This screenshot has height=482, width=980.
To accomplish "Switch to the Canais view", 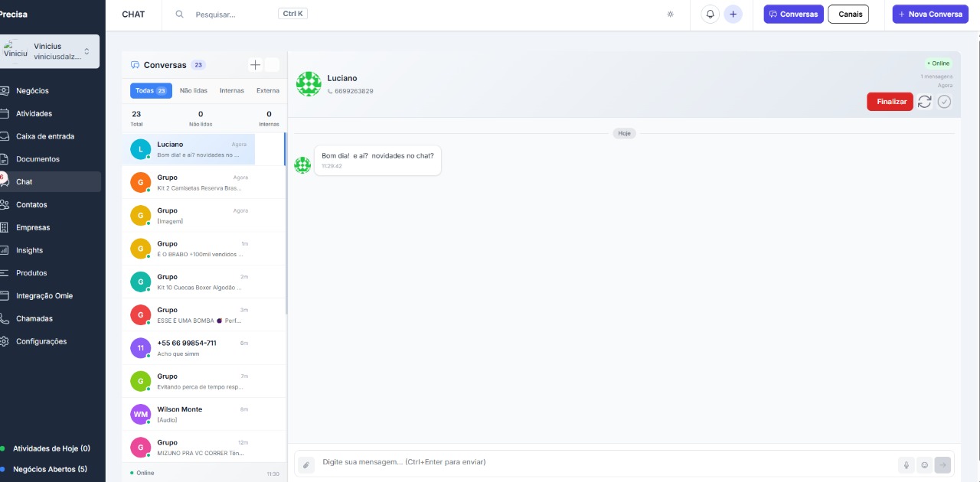I will 848,15.
